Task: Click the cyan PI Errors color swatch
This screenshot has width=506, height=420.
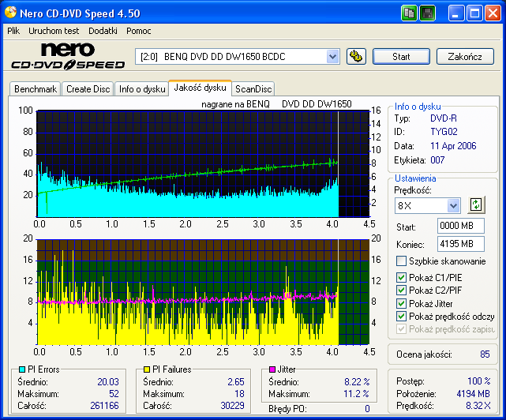Action: click(x=22, y=369)
